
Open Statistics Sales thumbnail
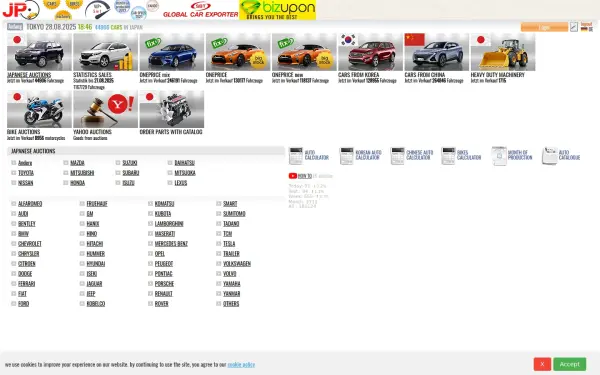(106, 52)
